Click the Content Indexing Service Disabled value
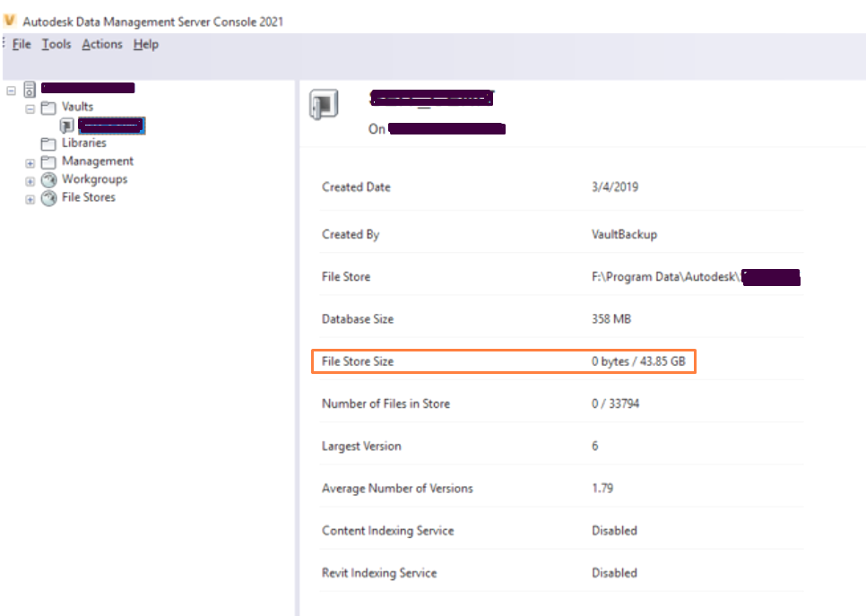The width and height of the screenshot is (866, 616). [614, 531]
